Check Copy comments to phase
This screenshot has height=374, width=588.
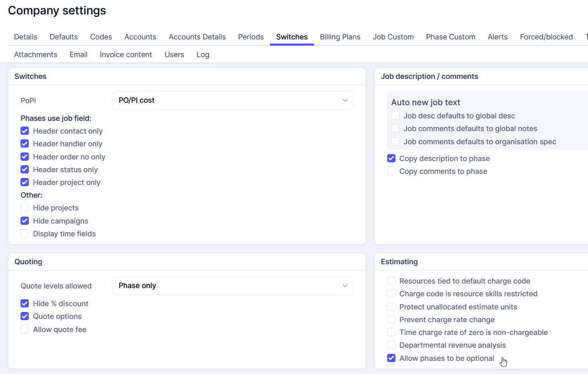[x=391, y=171]
